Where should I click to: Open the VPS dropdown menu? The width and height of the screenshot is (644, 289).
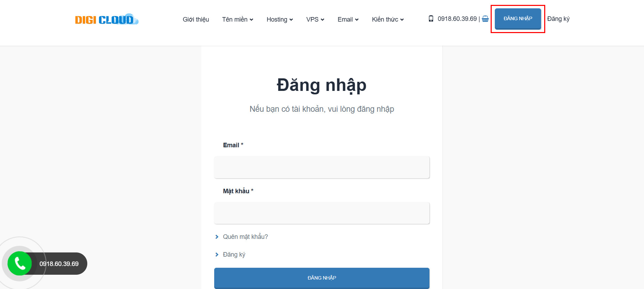click(315, 19)
